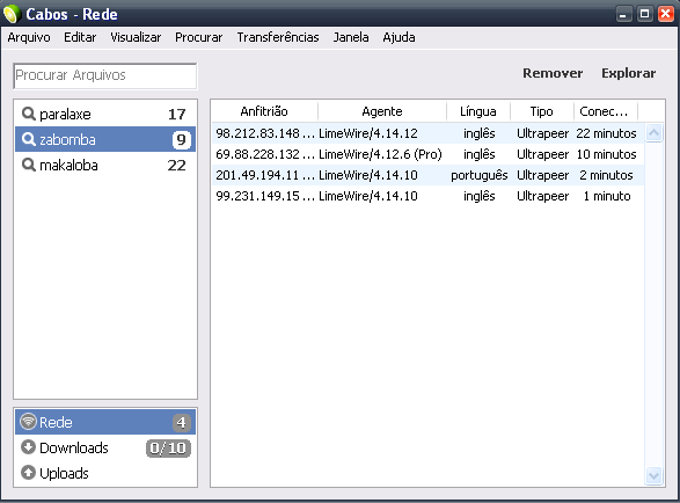Select host row 69.88.228.132
The image size is (680, 503).
tap(428, 154)
